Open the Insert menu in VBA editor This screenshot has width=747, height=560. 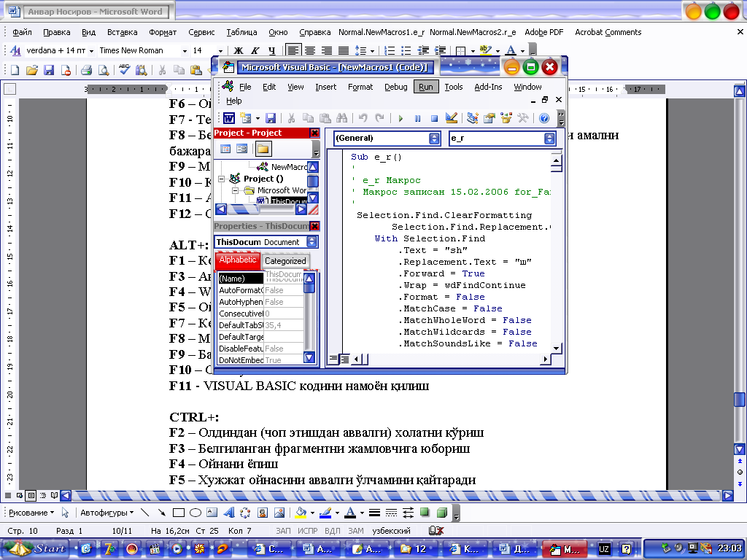click(326, 87)
